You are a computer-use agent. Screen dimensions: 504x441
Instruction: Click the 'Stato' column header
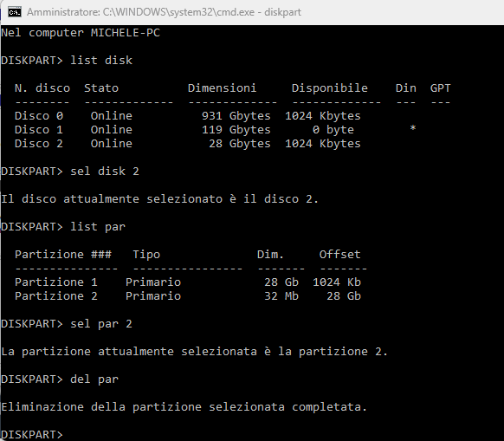point(101,88)
